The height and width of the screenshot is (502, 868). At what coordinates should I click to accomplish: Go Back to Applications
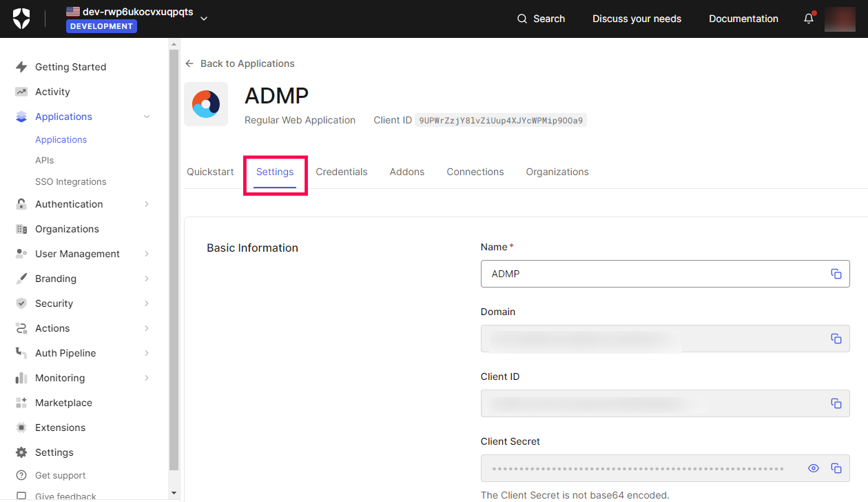coord(240,63)
